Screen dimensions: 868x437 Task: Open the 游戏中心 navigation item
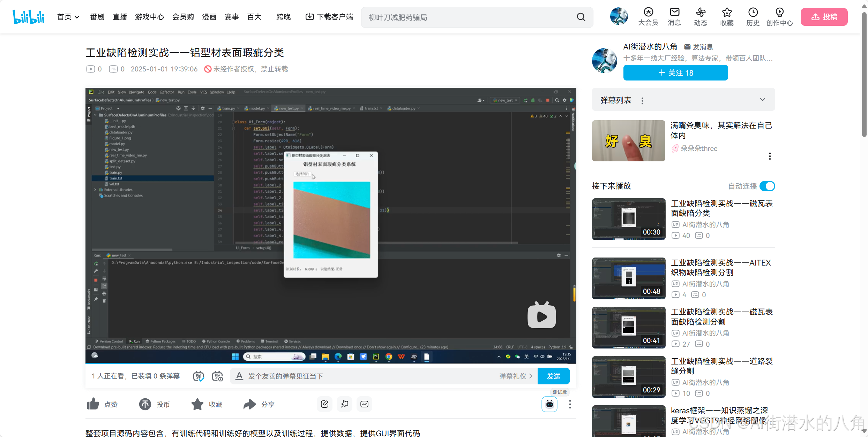click(149, 17)
